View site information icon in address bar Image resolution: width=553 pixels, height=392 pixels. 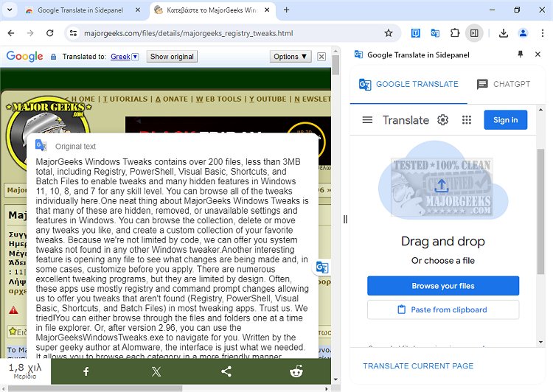coord(73,33)
